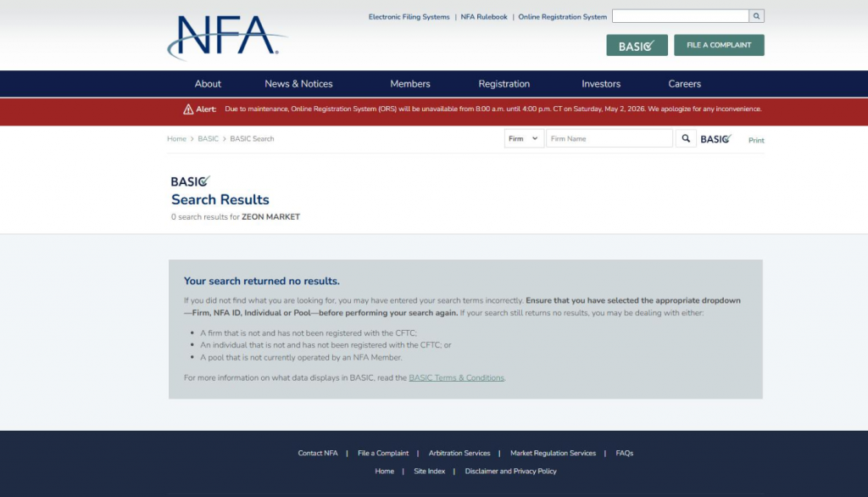868x497 pixels.
Task: Click the top site search text box
Action: 681,16
